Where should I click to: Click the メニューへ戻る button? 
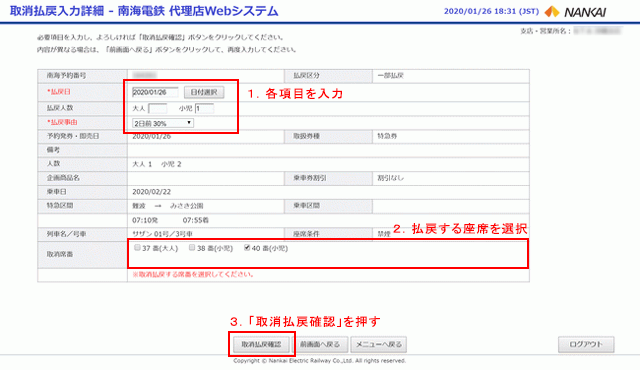tap(379, 344)
